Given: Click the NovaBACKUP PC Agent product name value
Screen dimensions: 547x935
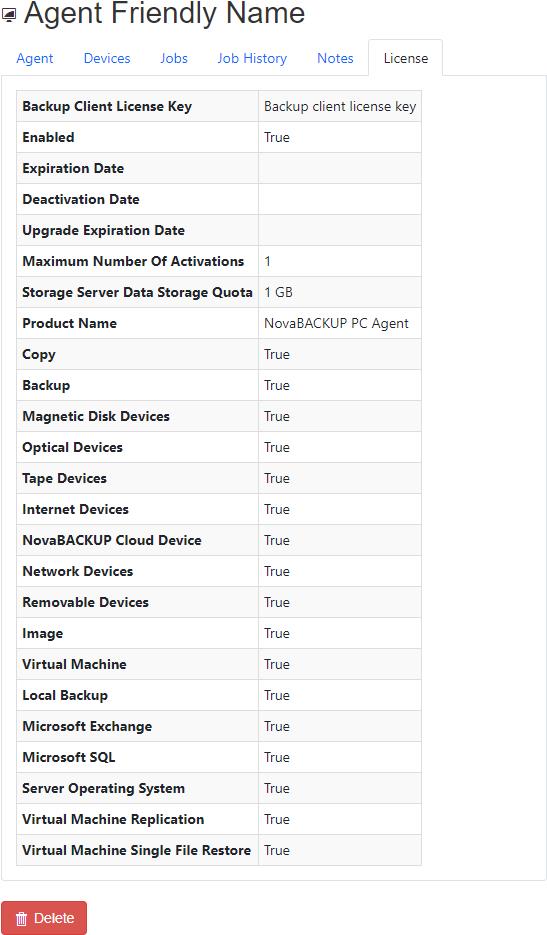Looking at the screenshot, I should click(336, 323).
